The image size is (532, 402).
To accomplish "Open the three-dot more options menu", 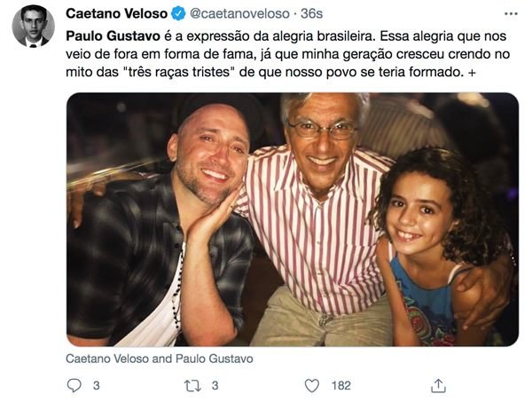I will (x=511, y=14).
